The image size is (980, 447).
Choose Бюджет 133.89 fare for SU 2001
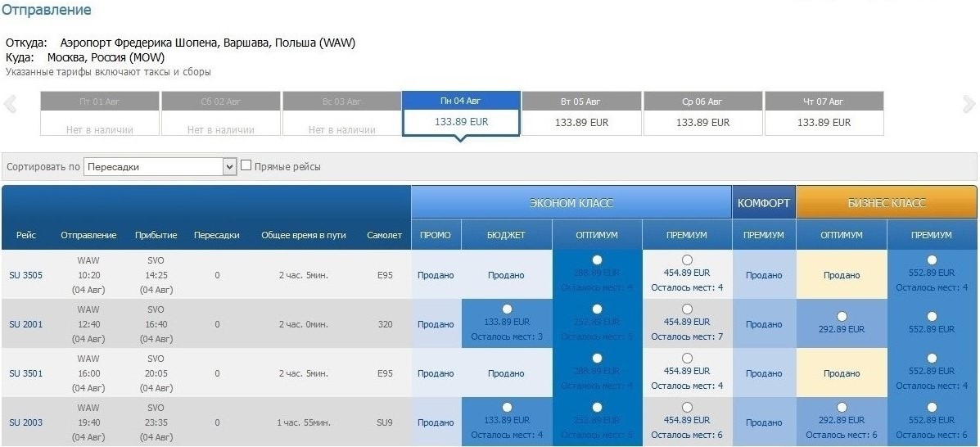(x=506, y=309)
